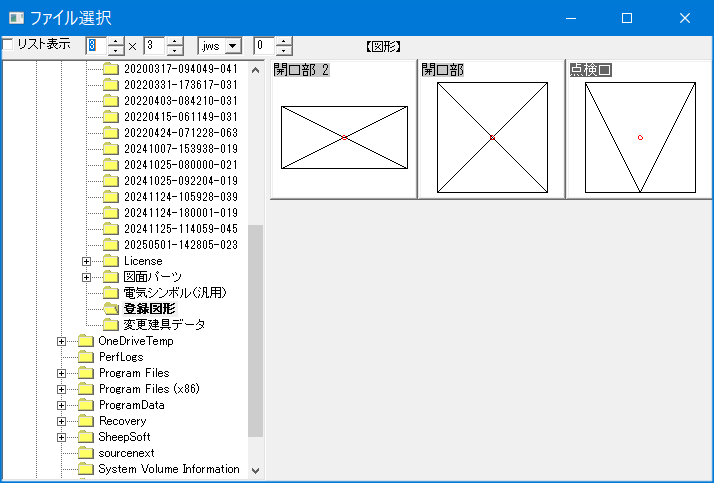Screen dimensions: 714x483
Task: Open the .jws file type dropdown
Action: [x=233, y=46]
